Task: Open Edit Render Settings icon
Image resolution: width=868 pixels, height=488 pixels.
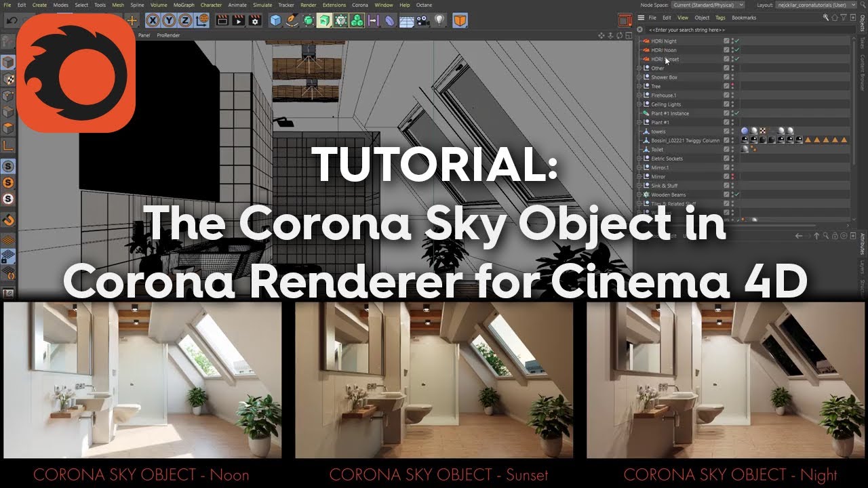Action: click(254, 20)
